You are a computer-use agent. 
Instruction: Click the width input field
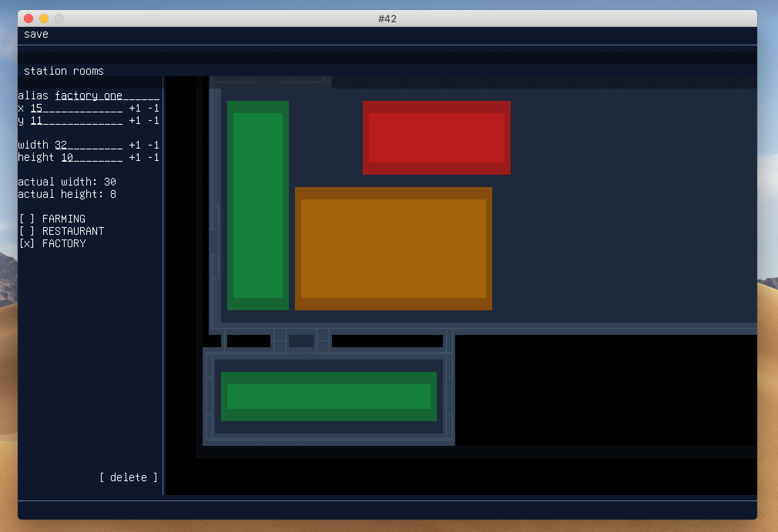tap(89, 145)
